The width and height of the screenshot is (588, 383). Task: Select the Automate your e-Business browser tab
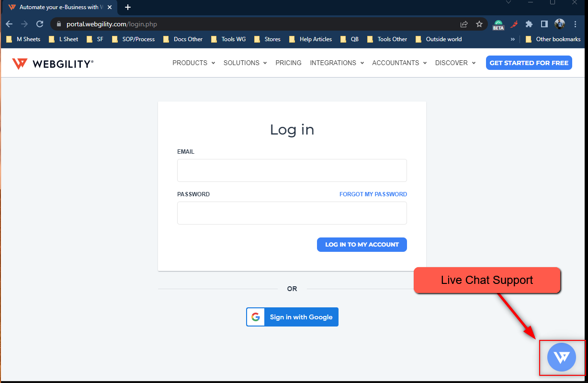[x=60, y=8]
